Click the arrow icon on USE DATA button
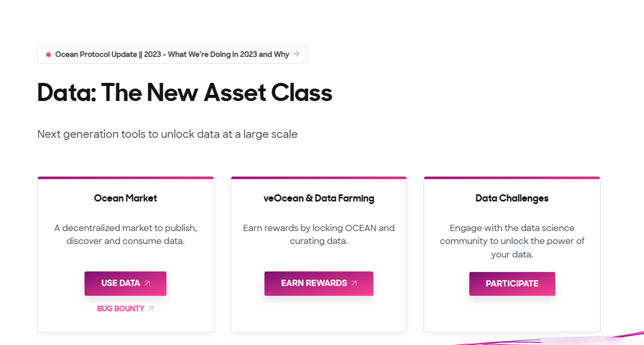Screen dimensions: 644x345 [x=147, y=283]
